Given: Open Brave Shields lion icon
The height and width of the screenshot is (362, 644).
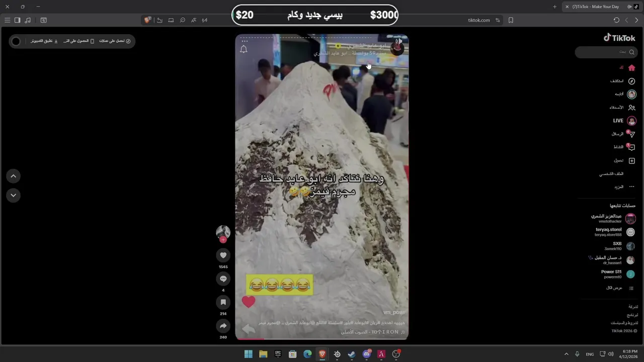Looking at the screenshot, I should [x=147, y=20].
